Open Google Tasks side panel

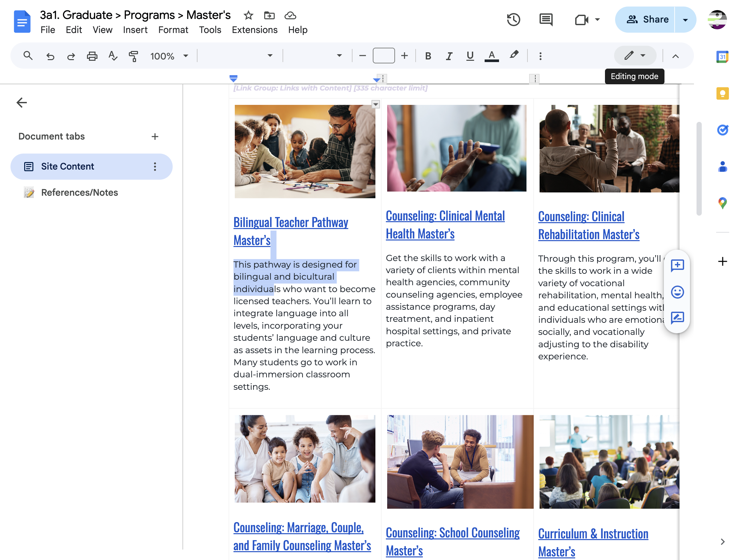tap(723, 129)
